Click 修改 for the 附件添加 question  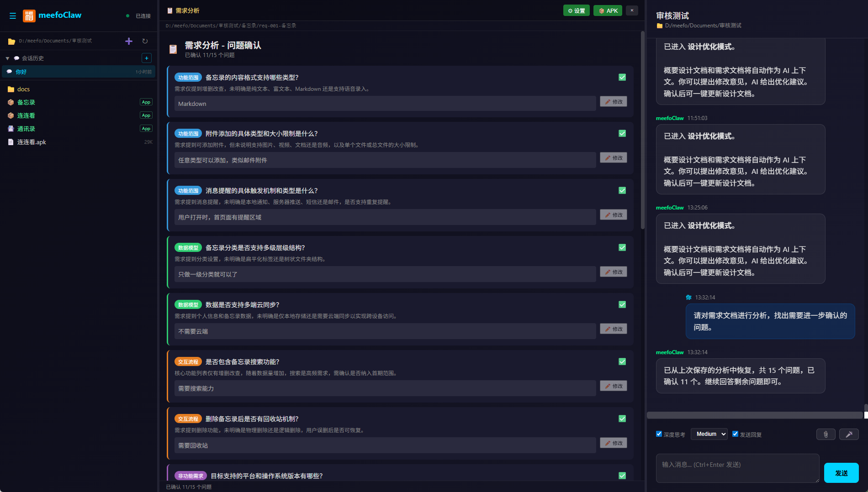click(x=614, y=157)
